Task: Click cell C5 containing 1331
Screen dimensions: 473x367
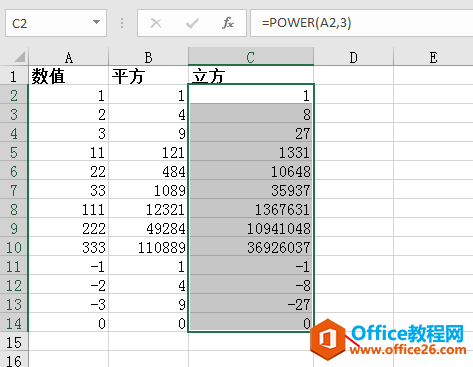Action: (251, 151)
